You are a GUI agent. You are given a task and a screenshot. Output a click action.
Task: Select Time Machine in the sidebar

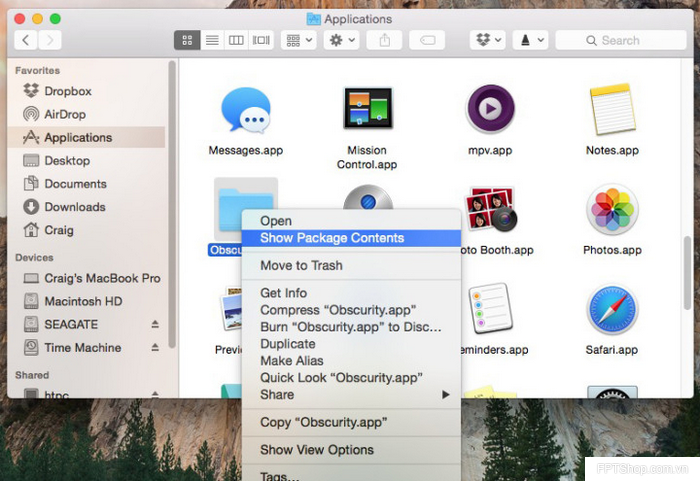coord(86,347)
